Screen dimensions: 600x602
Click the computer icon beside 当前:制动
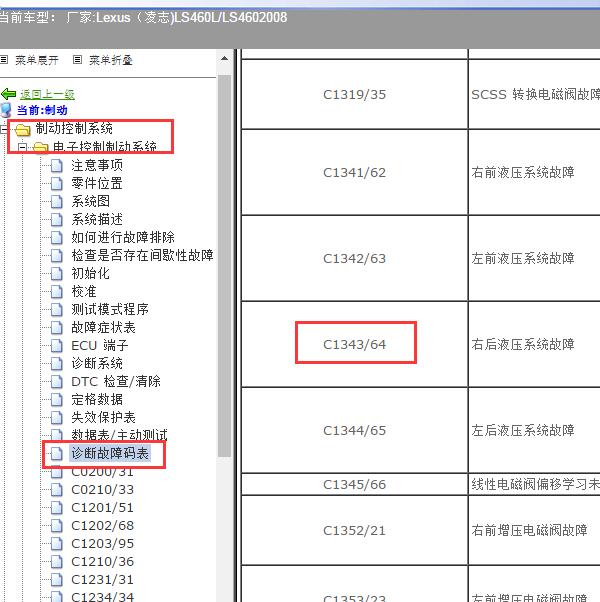(6, 110)
